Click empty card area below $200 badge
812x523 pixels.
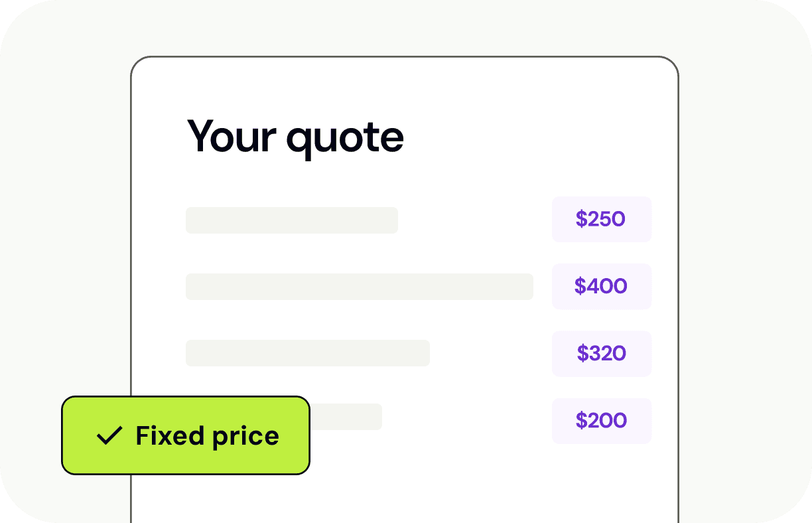point(601,485)
